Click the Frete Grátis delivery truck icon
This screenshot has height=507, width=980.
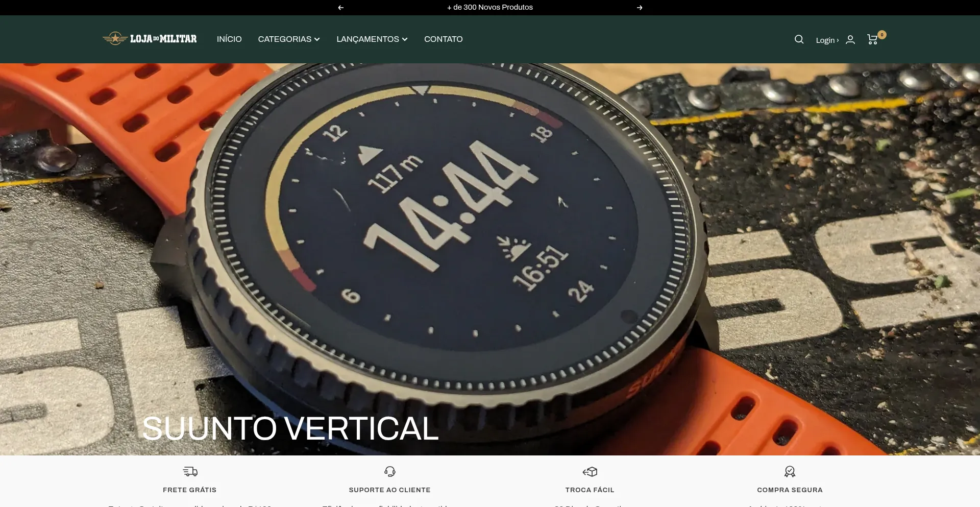pos(190,471)
